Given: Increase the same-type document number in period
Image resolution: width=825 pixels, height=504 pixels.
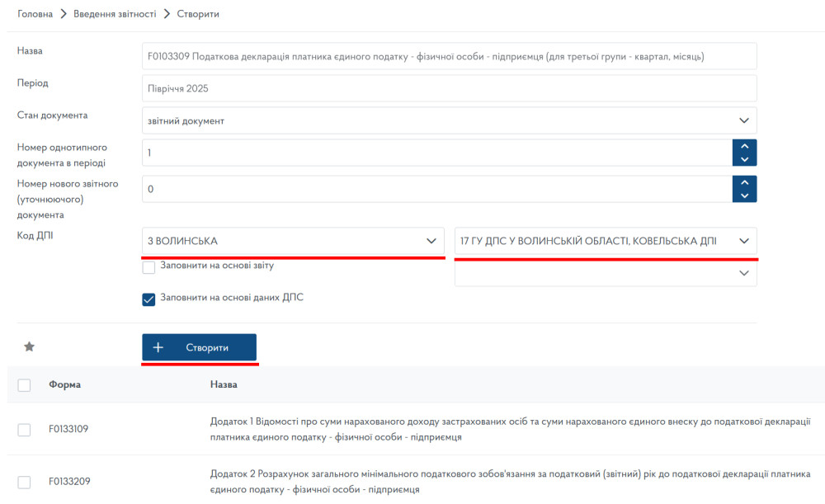Looking at the screenshot, I should pyautogui.click(x=744, y=146).
